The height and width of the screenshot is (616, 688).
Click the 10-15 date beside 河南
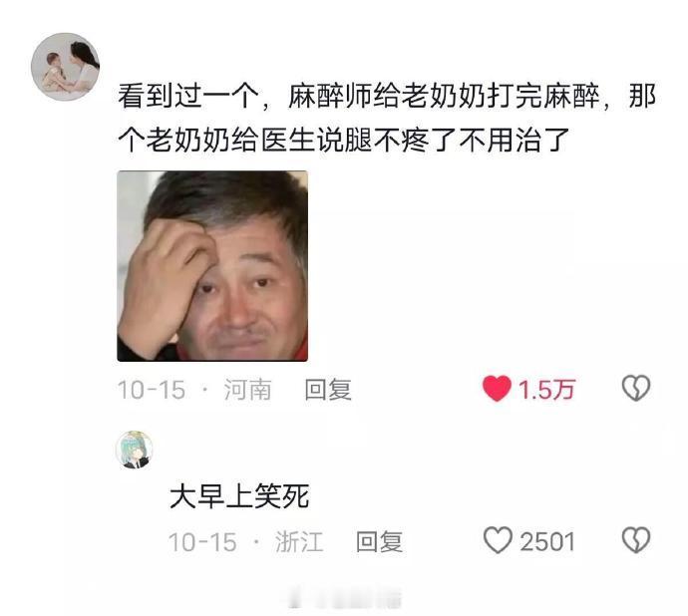pos(152,390)
